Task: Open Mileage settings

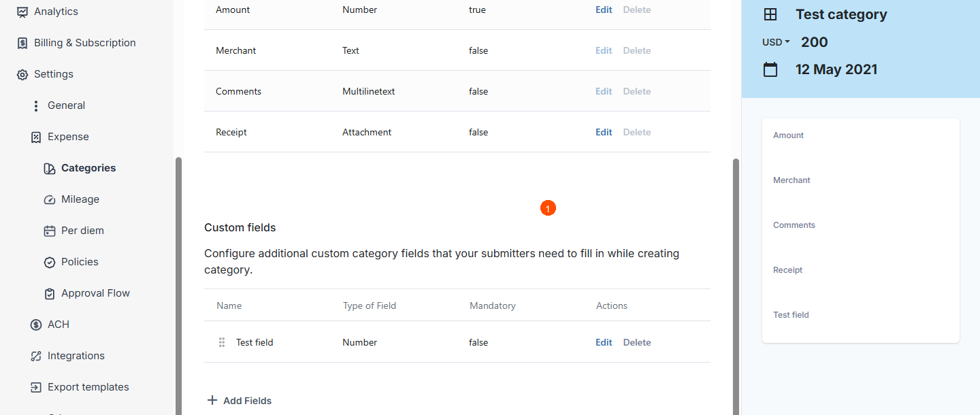Action: click(80, 199)
